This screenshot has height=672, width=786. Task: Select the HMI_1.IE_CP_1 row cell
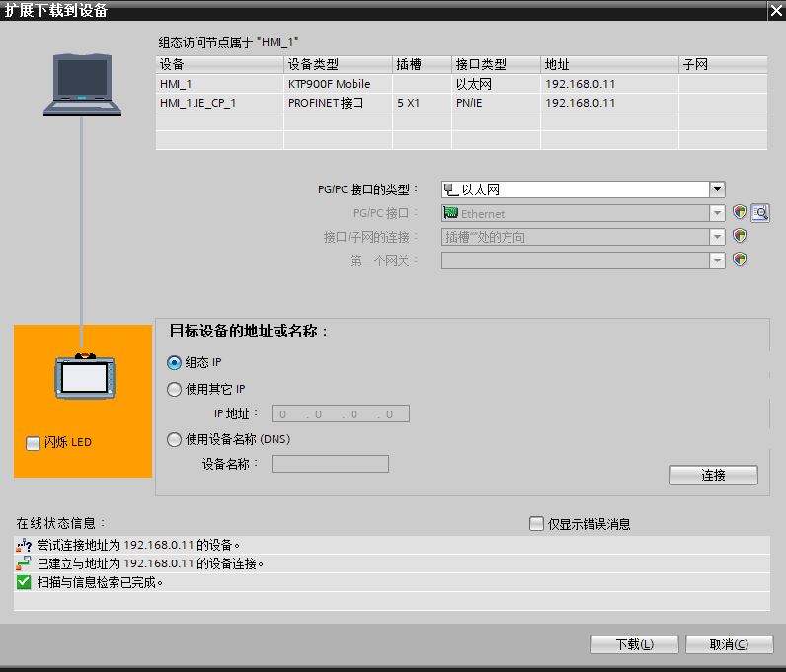point(219,103)
